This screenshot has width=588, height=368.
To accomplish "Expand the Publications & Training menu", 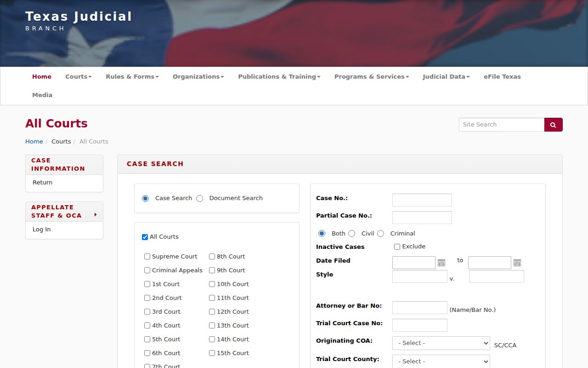I will [279, 77].
